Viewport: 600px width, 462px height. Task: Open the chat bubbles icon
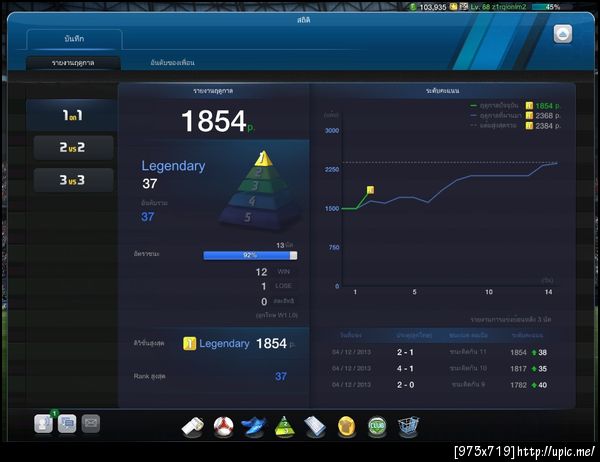click(x=67, y=424)
